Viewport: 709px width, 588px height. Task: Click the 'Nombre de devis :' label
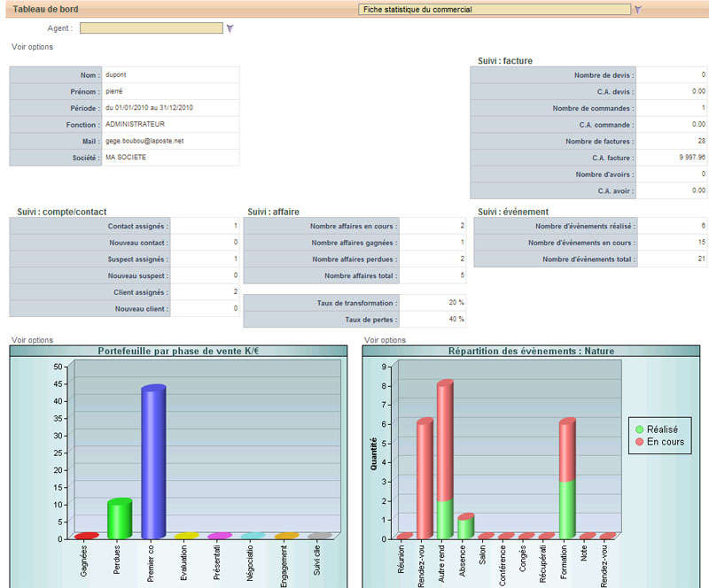click(604, 75)
